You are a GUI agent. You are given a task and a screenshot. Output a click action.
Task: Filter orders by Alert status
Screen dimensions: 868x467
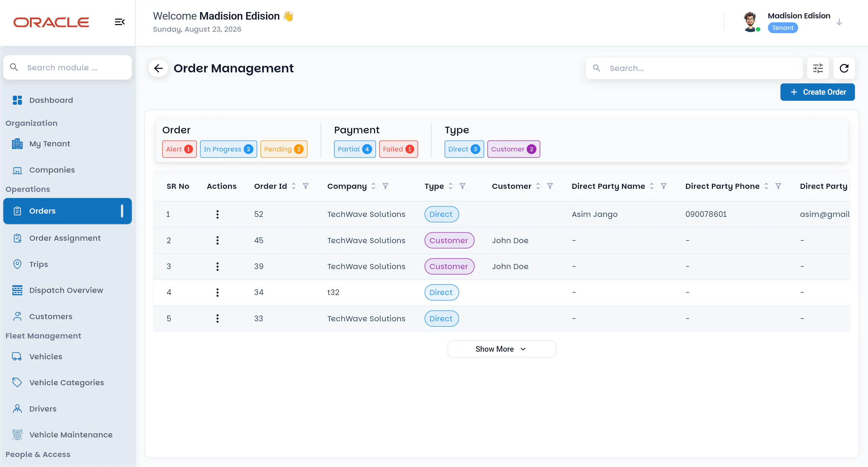(179, 149)
